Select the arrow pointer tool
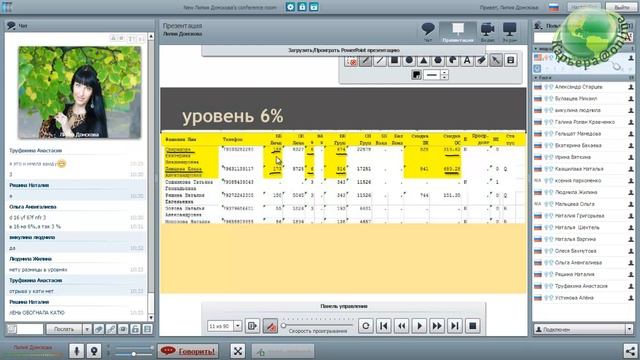Viewport: 640px width, 360px height. 496,61
